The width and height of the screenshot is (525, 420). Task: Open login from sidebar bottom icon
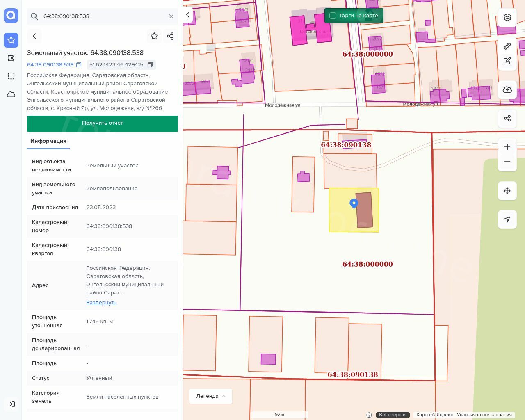pyautogui.click(x=11, y=404)
